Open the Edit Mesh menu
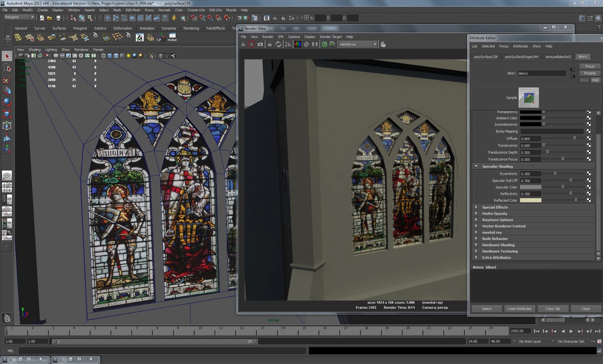This screenshot has width=603, height=364. (x=133, y=10)
